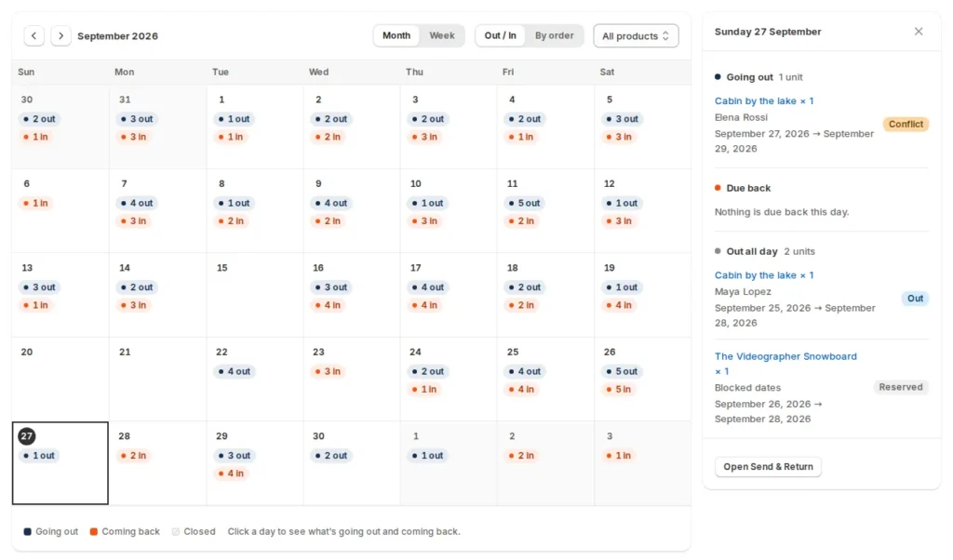Click Open Send & Return button
Image resolution: width=953 pixels, height=560 pixels.
coord(768,466)
